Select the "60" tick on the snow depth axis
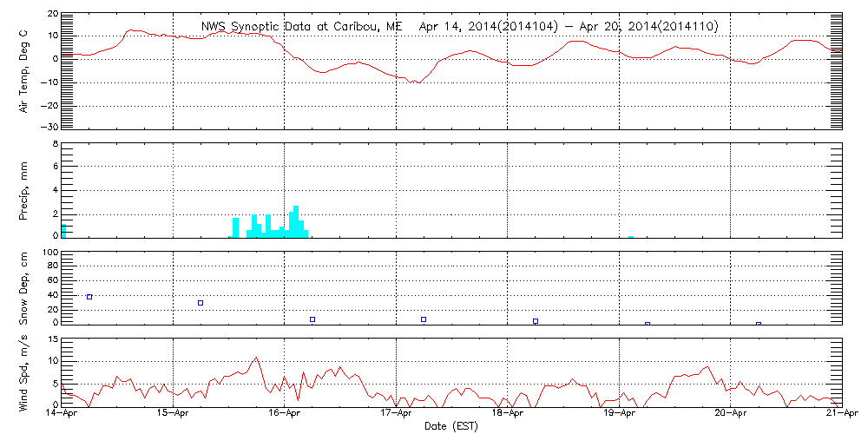 coord(52,281)
